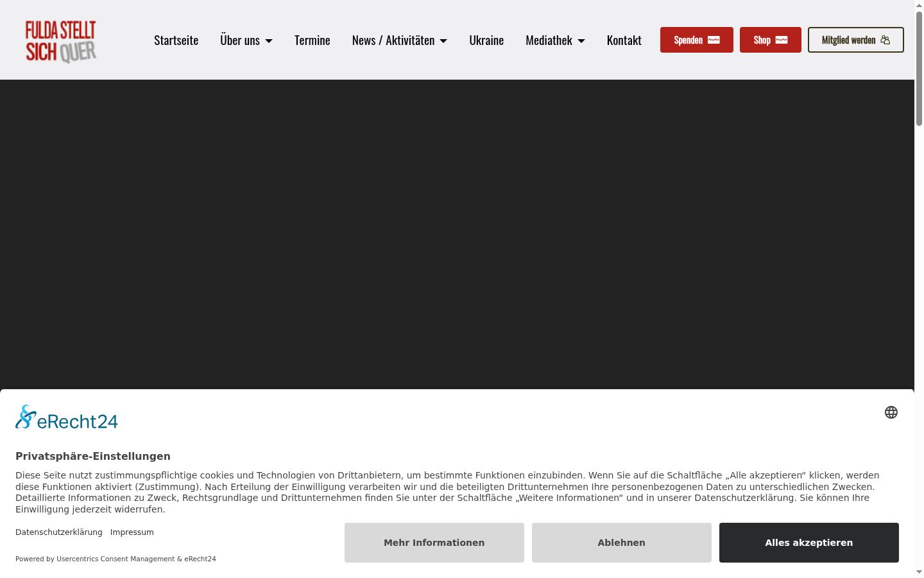Open the Termine page
The height and width of the screenshot is (578, 924).
[x=312, y=40]
